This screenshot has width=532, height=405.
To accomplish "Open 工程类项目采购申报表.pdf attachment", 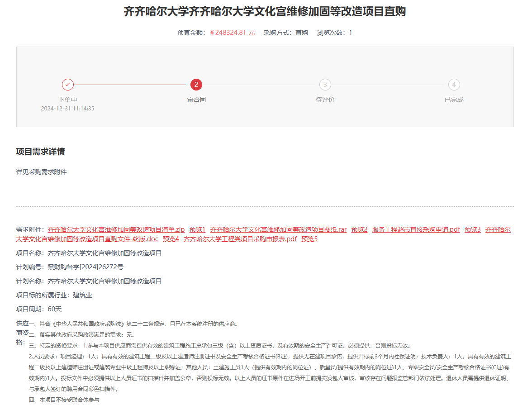I will click(x=240, y=239).
